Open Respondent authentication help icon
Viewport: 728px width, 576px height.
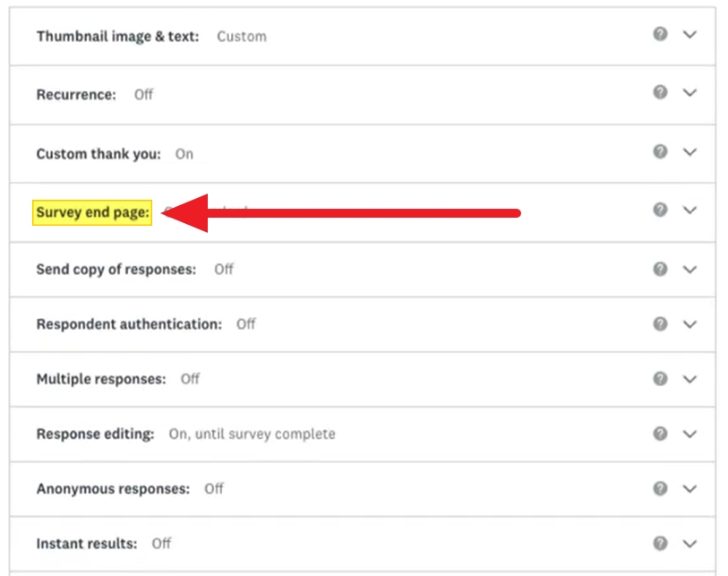[x=660, y=322]
